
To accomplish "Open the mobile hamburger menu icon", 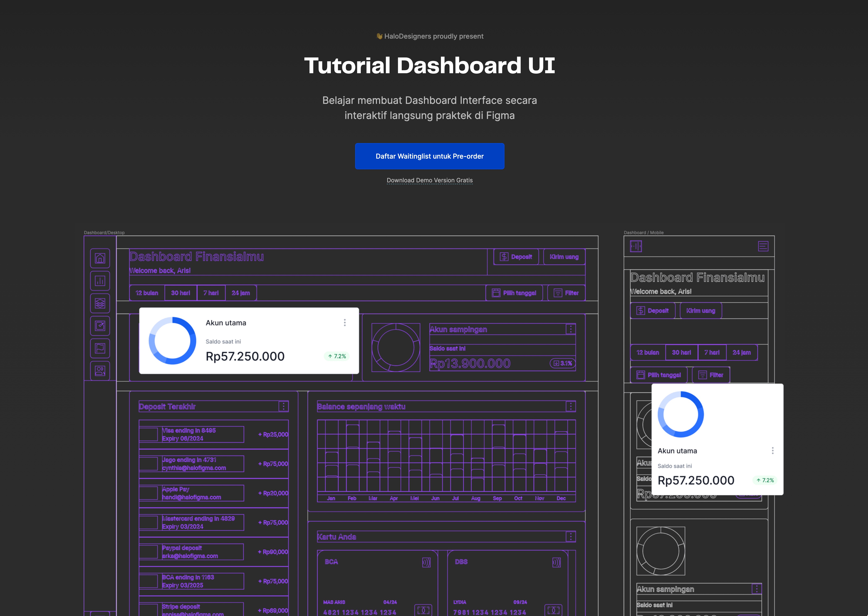I will point(763,246).
